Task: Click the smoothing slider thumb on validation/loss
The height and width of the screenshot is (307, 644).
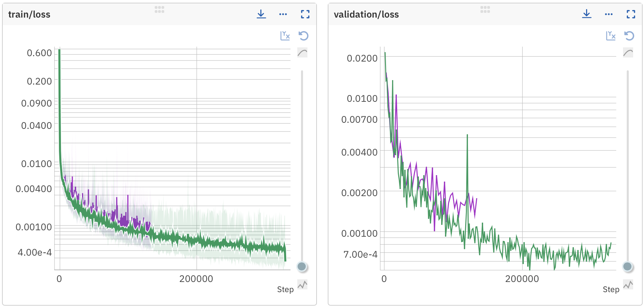Action: 627,267
